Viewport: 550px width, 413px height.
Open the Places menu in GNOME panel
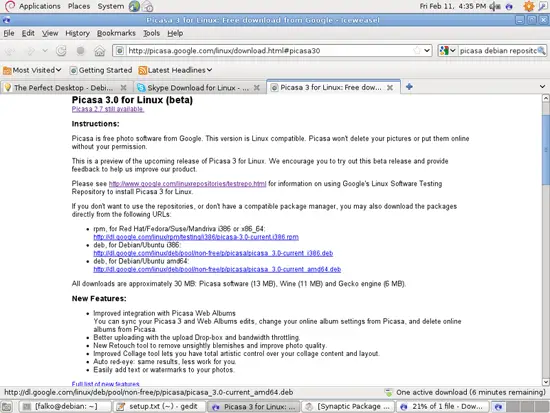click(79, 6)
